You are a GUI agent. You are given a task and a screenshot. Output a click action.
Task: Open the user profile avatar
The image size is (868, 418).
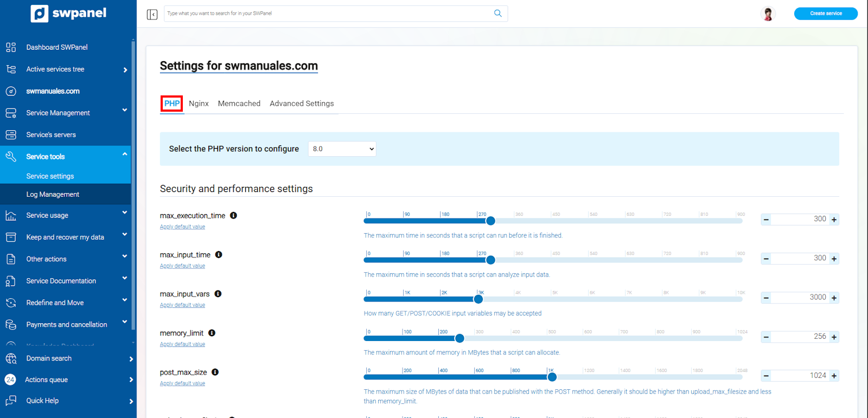pos(768,14)
